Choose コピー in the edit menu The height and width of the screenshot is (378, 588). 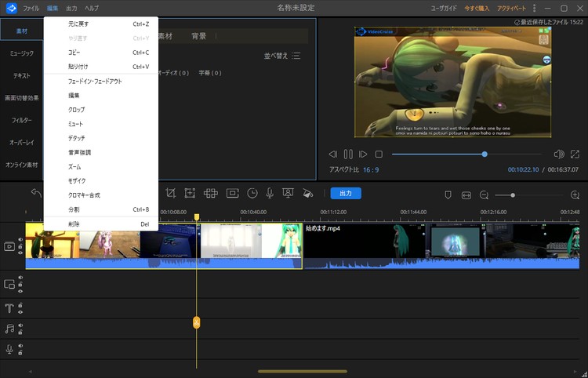101,53
